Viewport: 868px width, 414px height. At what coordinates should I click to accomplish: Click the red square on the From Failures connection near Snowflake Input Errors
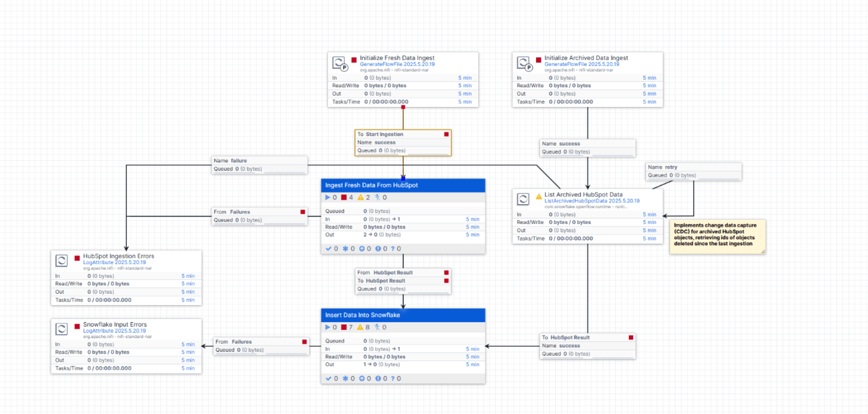point(304,341)
